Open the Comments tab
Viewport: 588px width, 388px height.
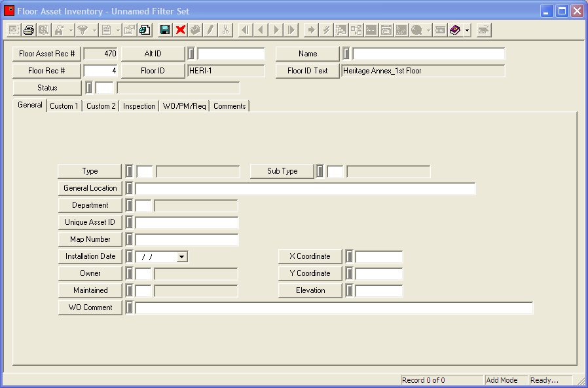[x=229, y=106]
